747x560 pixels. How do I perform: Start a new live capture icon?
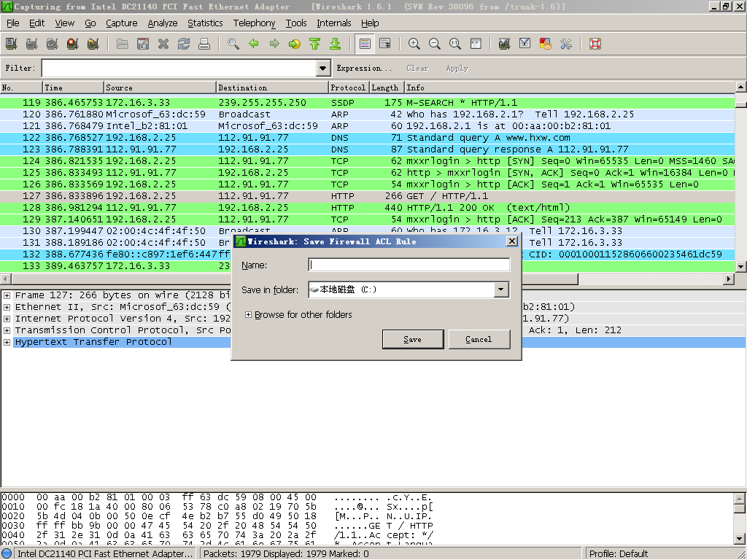pos(53,44)
